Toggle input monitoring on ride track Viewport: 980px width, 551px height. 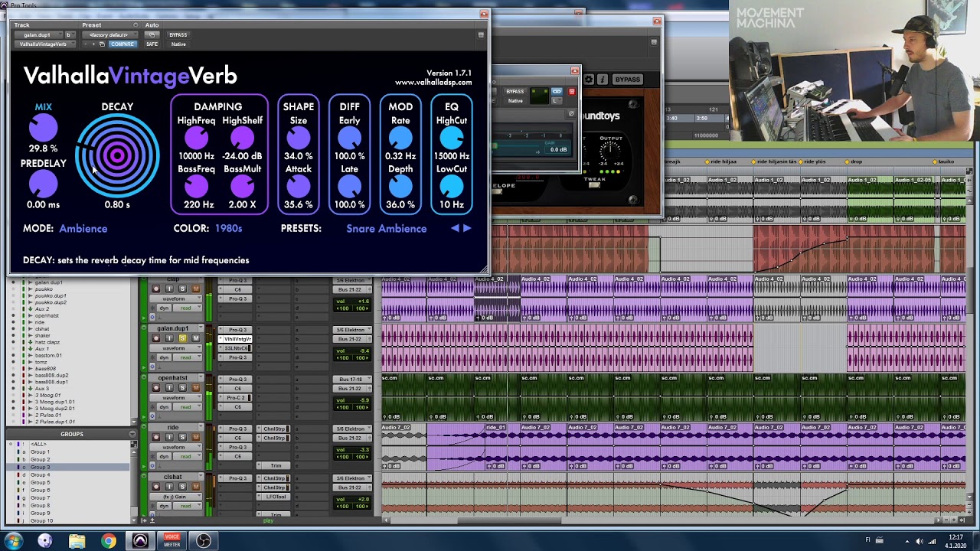tap(169, 437)
